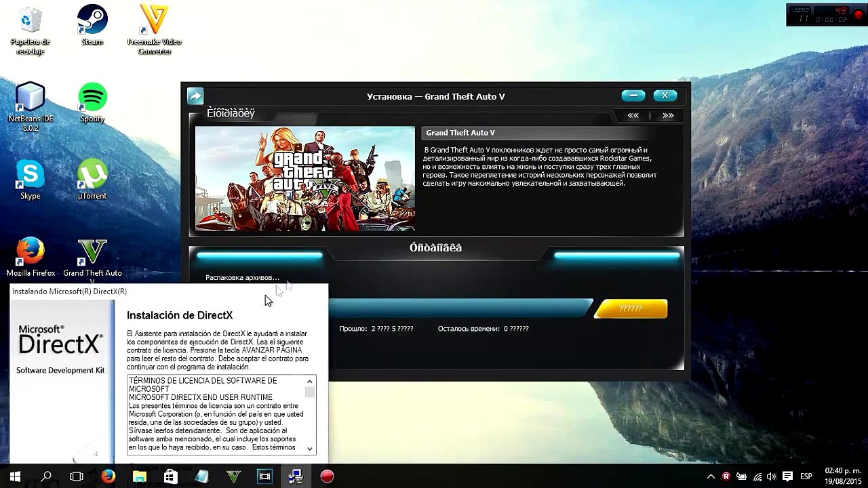
Task: Open the Action Center notification icon
Action: point(788,476)
